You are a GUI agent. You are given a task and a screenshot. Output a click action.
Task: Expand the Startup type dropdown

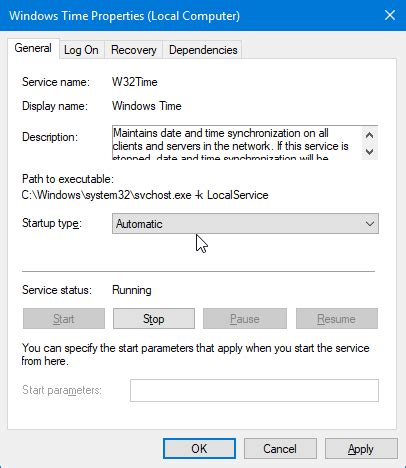click(x=245, y=224)
